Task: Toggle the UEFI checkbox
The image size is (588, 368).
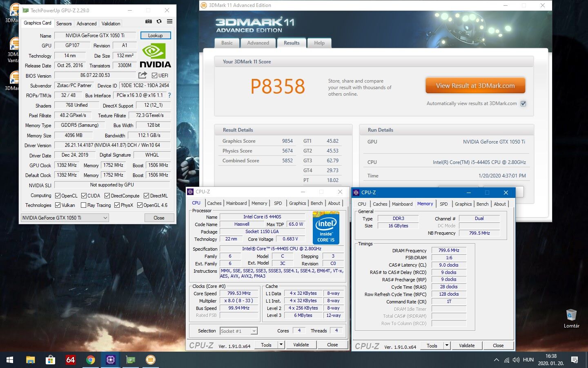Action: [x=154, y=75]
